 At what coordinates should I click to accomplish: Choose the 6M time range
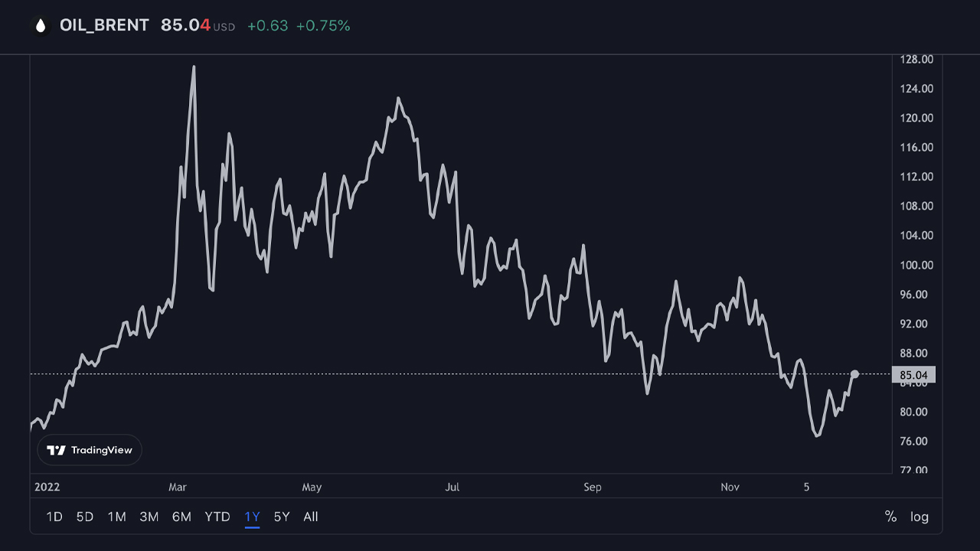[x=181, y=517]
